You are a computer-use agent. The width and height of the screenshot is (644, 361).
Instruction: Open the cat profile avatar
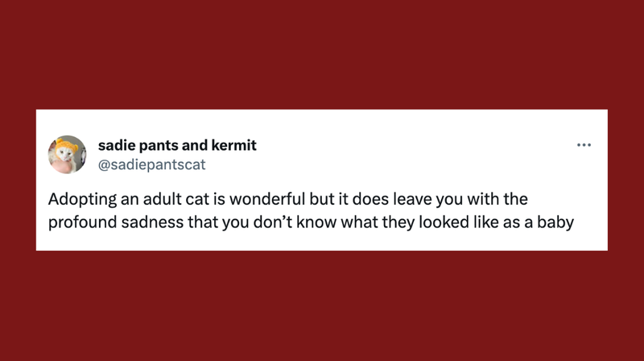(68, 155)
